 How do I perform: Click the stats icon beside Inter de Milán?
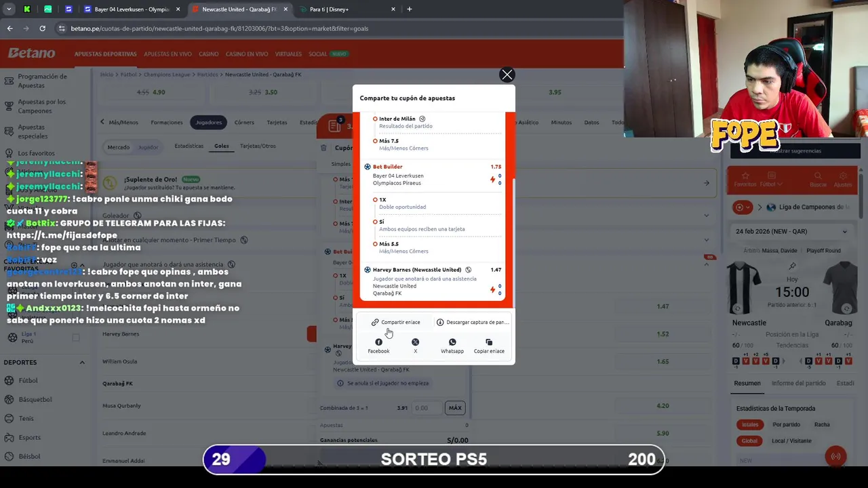tap(422, 119)
